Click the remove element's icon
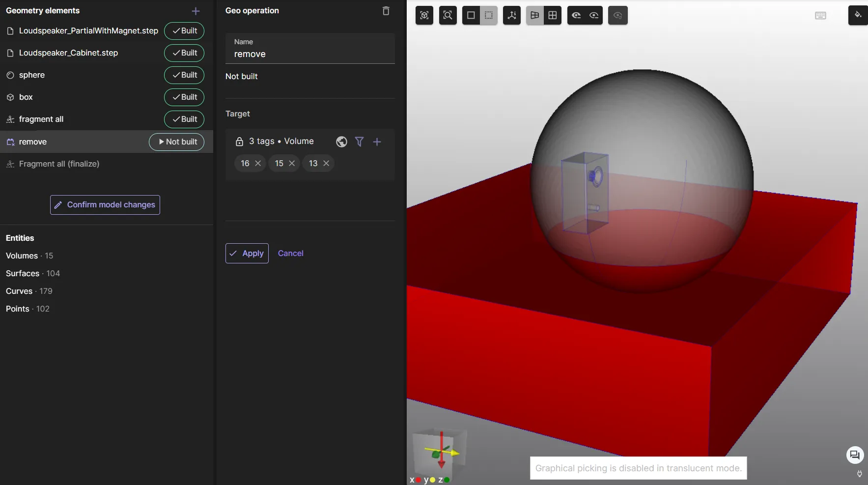 pos(10,142)
